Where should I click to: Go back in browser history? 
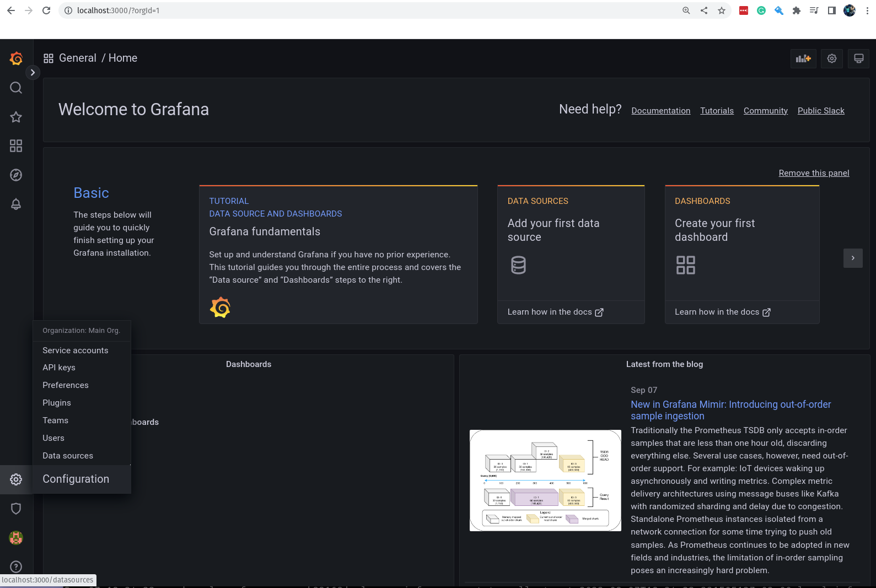tap(11, 10)
